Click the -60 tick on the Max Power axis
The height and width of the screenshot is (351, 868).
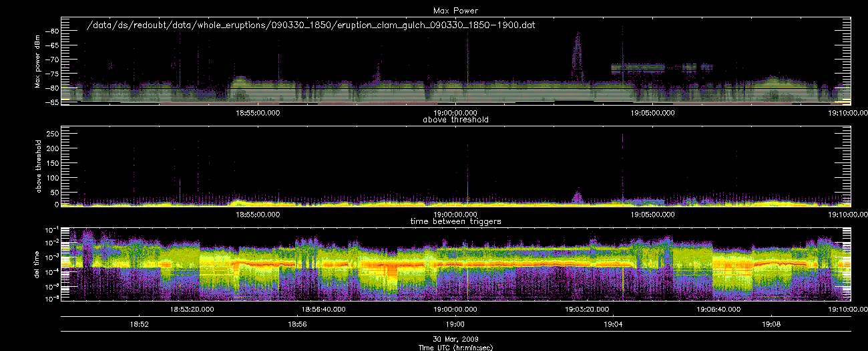pyautogui.click(x=51, y=31)
